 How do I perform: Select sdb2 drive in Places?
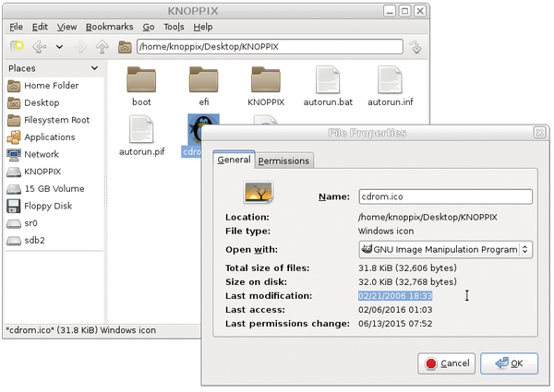26,241
